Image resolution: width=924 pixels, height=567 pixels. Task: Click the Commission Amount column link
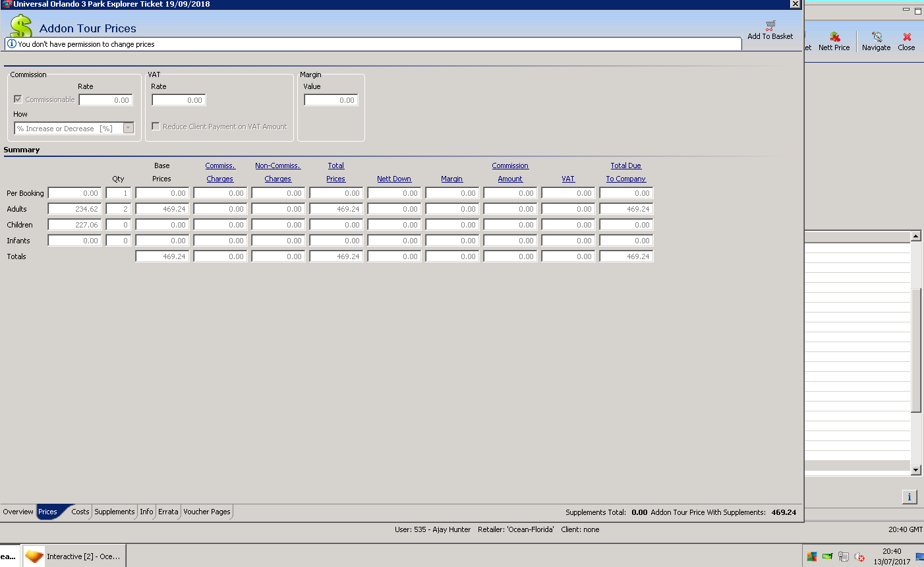[x=510, y=172]
